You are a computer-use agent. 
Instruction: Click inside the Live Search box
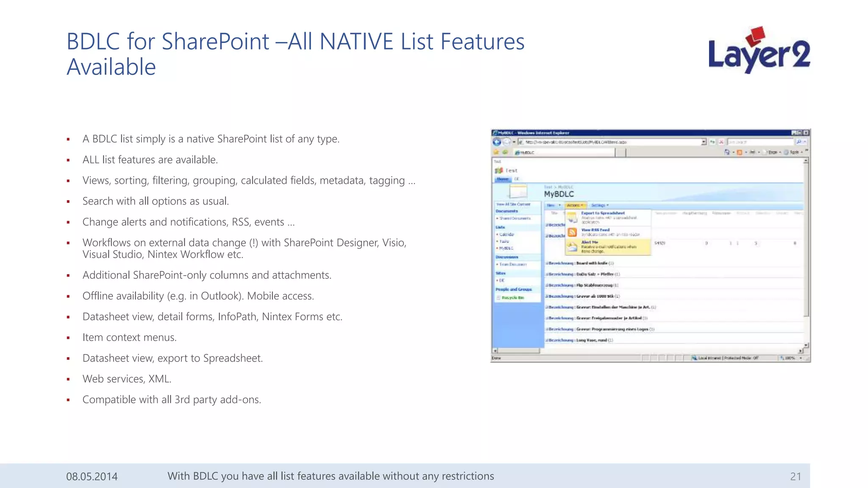(x=760, y=142)
